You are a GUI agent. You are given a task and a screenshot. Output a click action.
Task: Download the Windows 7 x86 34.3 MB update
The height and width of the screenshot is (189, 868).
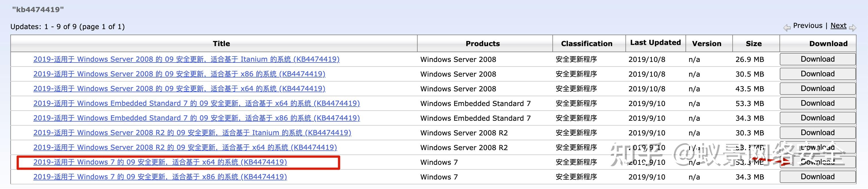point(817,177)
